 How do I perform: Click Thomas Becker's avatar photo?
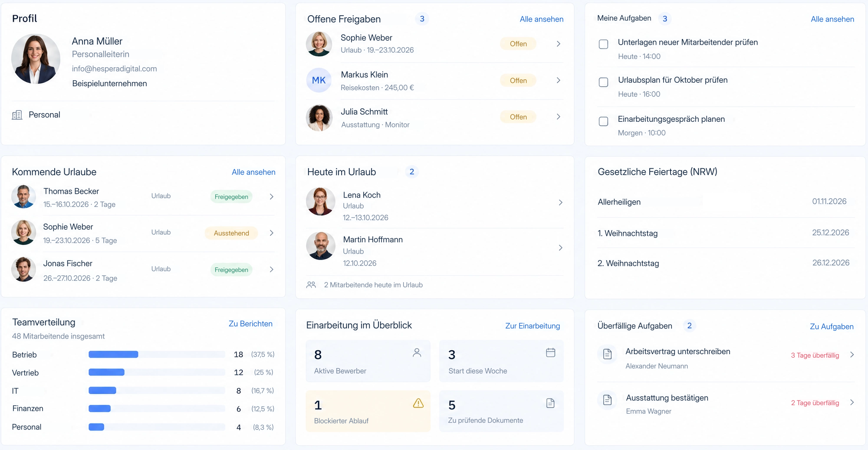23,197
